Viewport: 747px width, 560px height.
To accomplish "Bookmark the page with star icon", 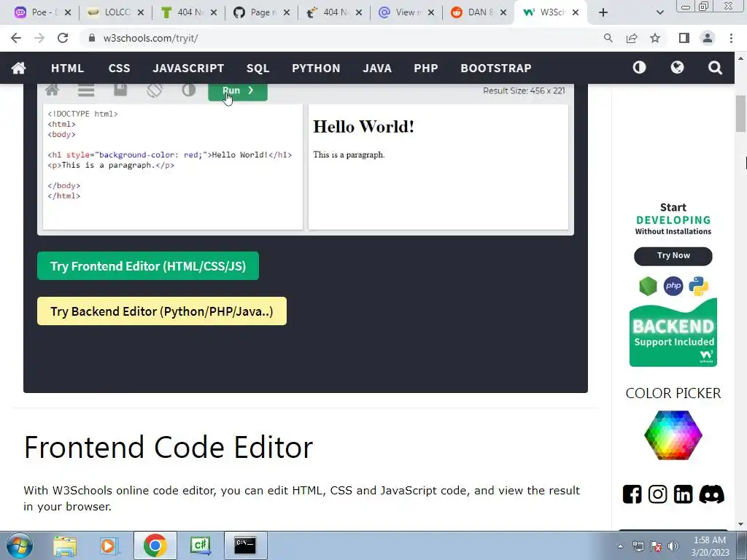I will pyautogui.click(x=655, y=38).
